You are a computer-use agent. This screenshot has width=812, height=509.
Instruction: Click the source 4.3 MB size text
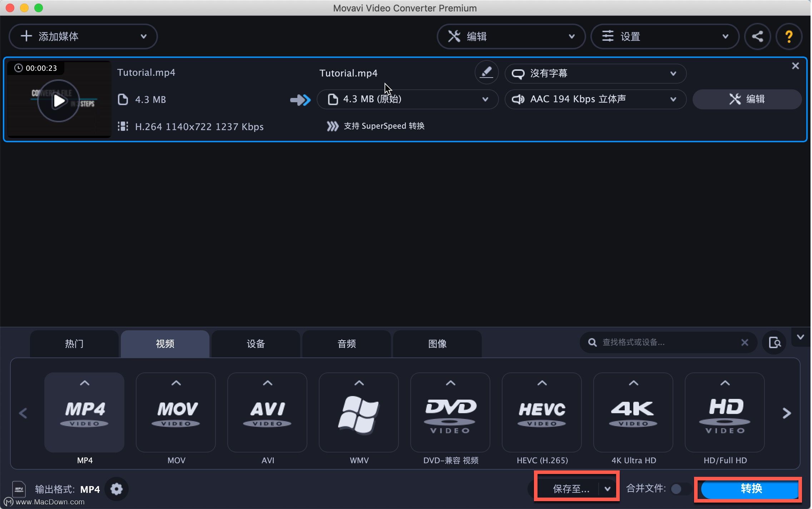point(150,100)
